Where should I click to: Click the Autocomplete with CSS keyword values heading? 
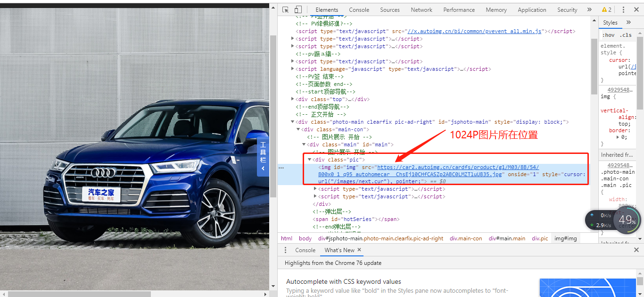pos(344,282)
